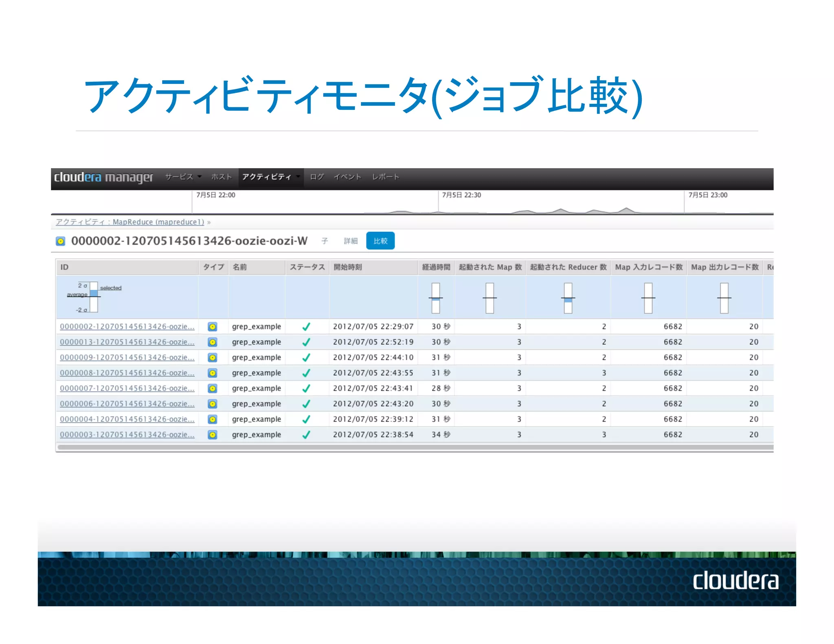Click the Cloudera Manager logo

(x=103, y=177)
